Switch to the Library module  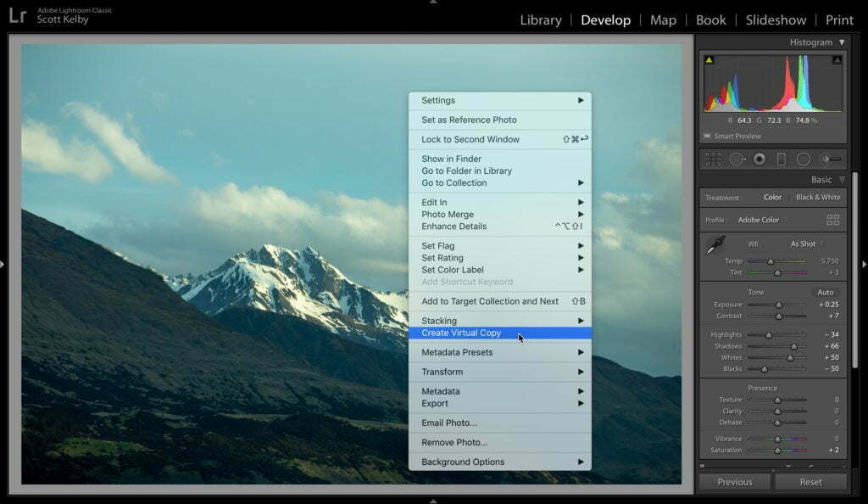click(x=541, y=20)
